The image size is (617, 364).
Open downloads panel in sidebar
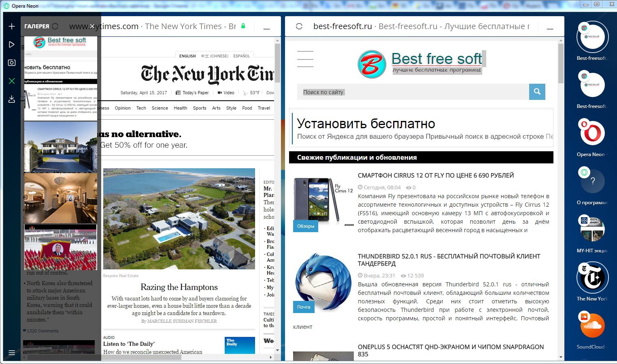pyautogui.click(x=12, y=99)
